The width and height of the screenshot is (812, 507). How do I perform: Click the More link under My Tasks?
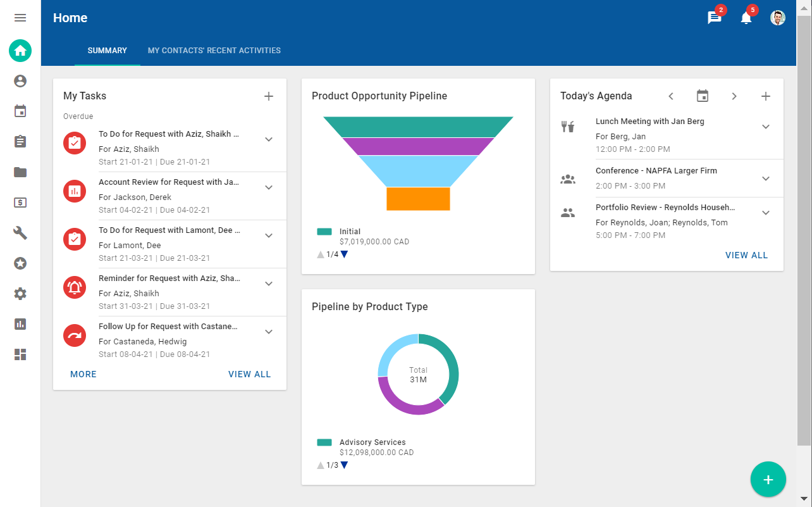(83, 374)
